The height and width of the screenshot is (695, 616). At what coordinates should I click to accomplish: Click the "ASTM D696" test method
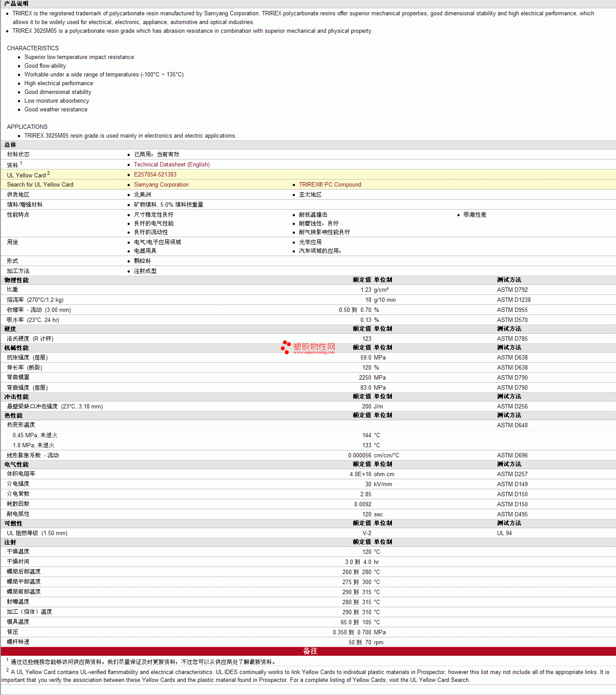point(512,456)
